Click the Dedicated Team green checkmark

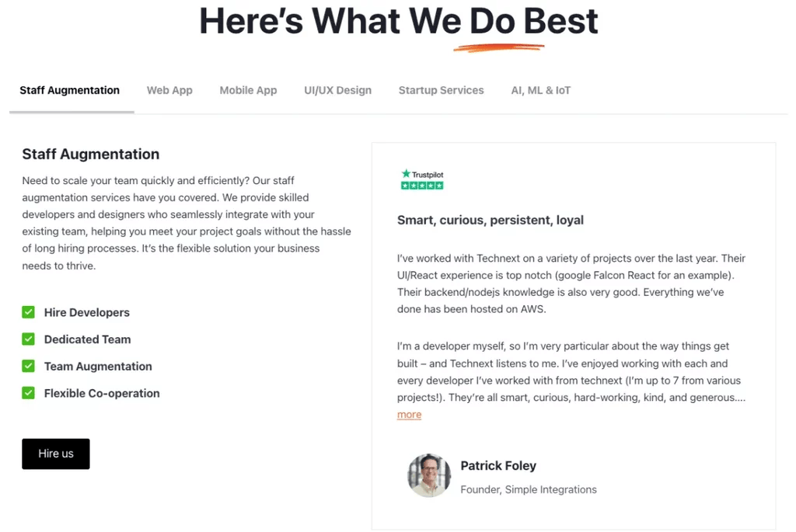[29, 339]
